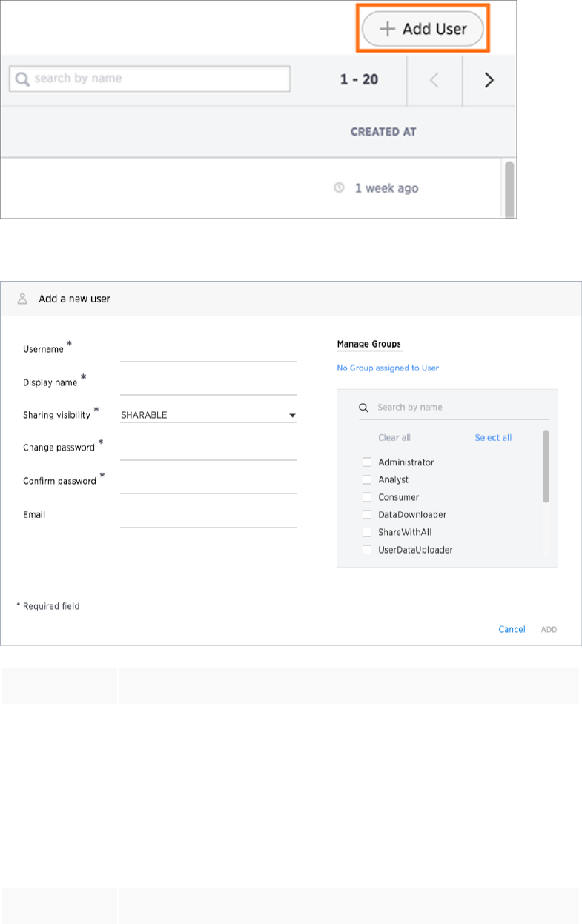Click the user icon in Add a new user header
The image size is (582, 924).
(22, 299)
